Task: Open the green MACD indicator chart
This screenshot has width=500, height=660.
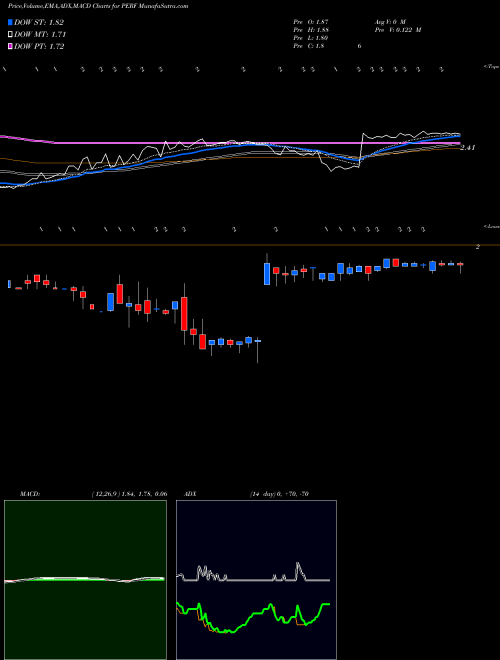Action: coord(85,580)
